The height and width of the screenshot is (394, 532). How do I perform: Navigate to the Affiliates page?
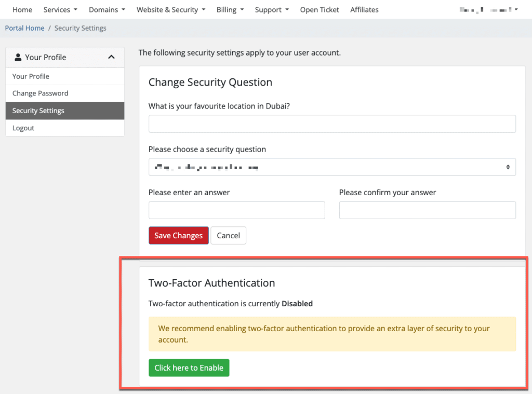point(364,9)
